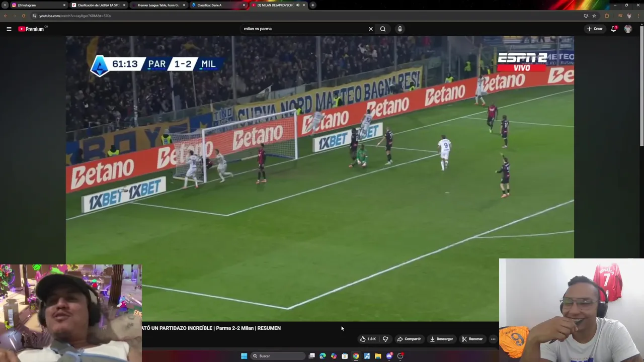Click the video title Parma 2-2 Milan RESUMEN
The image size is (644, 362).
[x=211, y=328]
